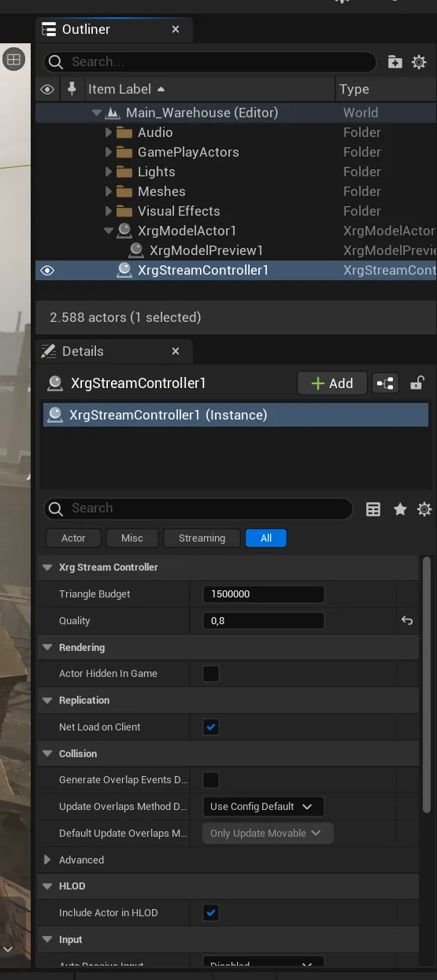Image resolution: width=437 pixels, height=980 pixels.
Task: Expand the Lights folder
Action: [109, 172]
